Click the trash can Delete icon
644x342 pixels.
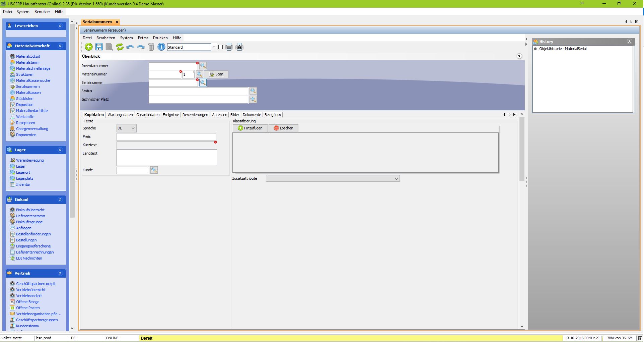click(x=151, y=47)
